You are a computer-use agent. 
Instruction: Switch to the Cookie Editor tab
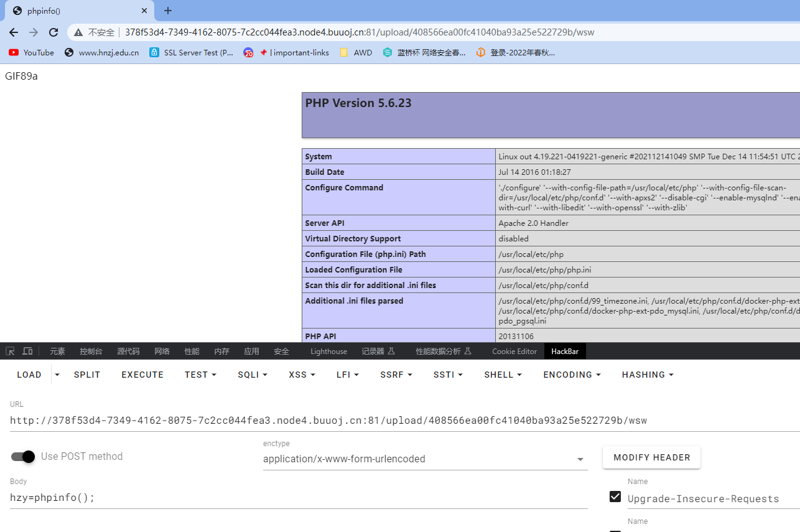tap(514, 352)
